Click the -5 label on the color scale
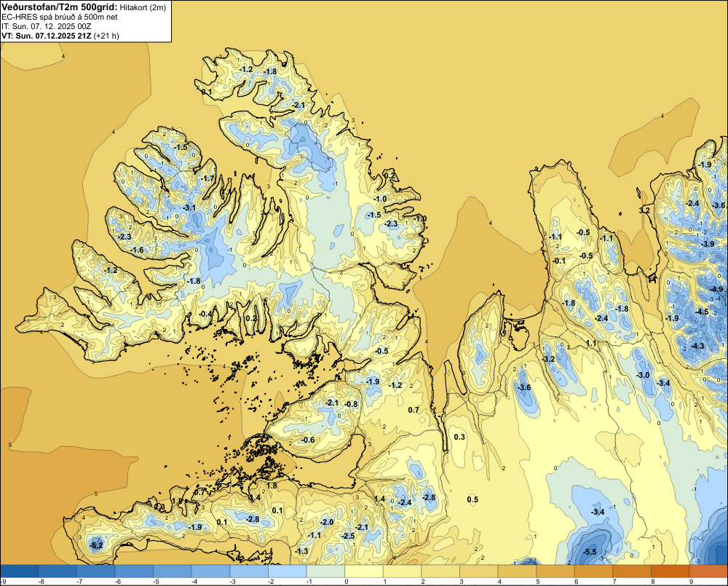This screenshot has width=728, height=586. 156,582
